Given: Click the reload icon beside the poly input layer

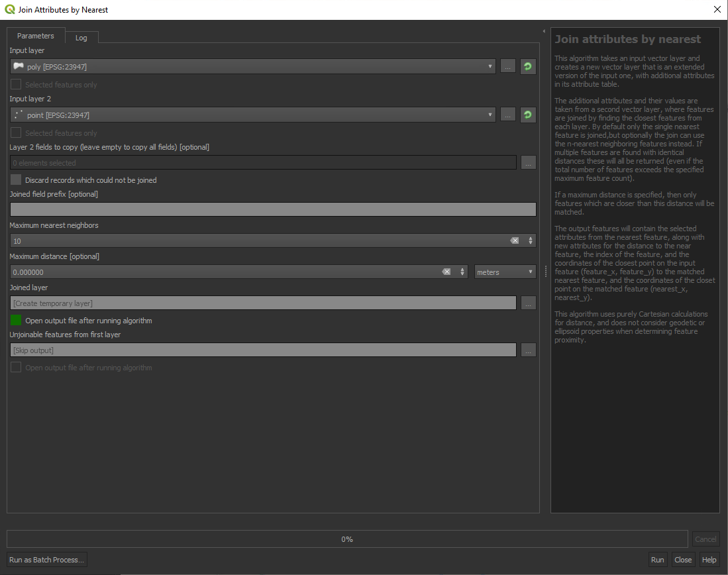Looking at the screenshot, I should [527, 66].
